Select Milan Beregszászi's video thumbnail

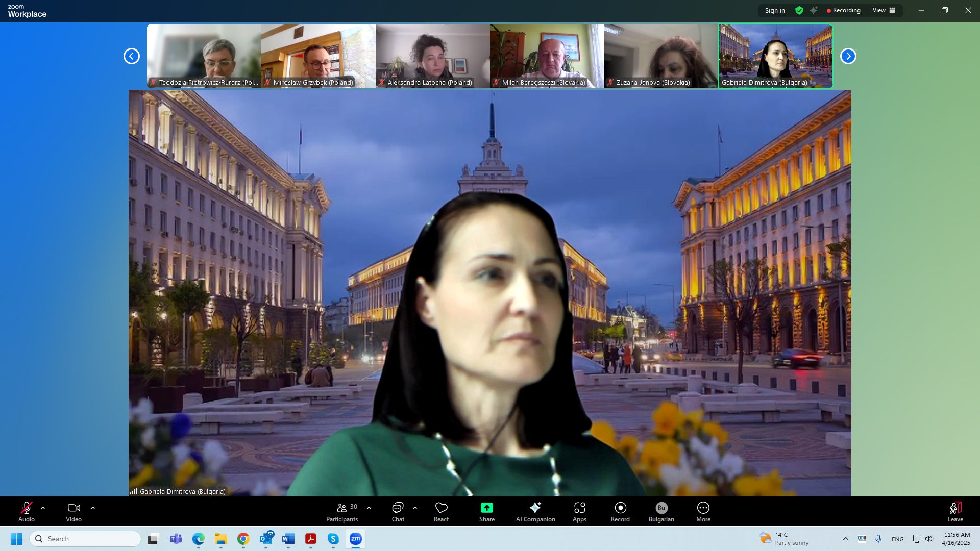tap(547, 56)
